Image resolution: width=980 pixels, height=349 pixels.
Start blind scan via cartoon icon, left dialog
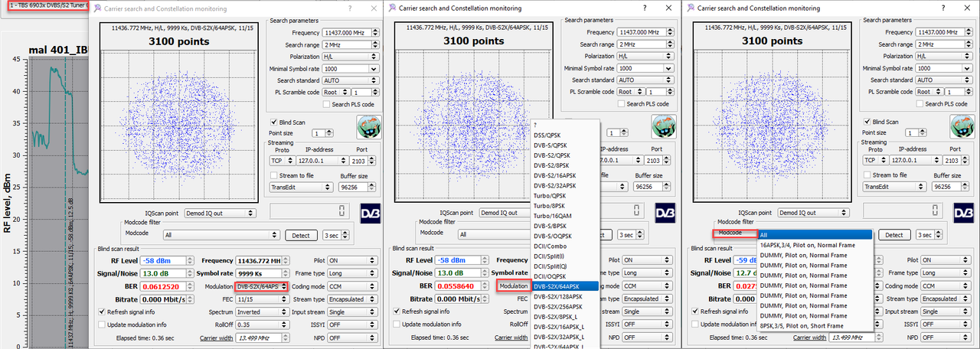pyautogui.click(x=369, y=126)
